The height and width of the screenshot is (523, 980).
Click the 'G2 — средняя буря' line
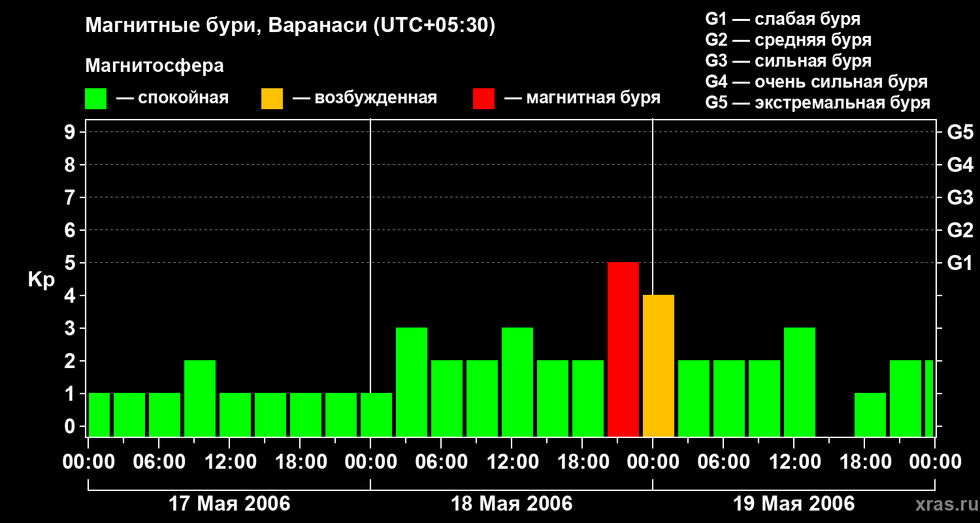pos(789,40)
